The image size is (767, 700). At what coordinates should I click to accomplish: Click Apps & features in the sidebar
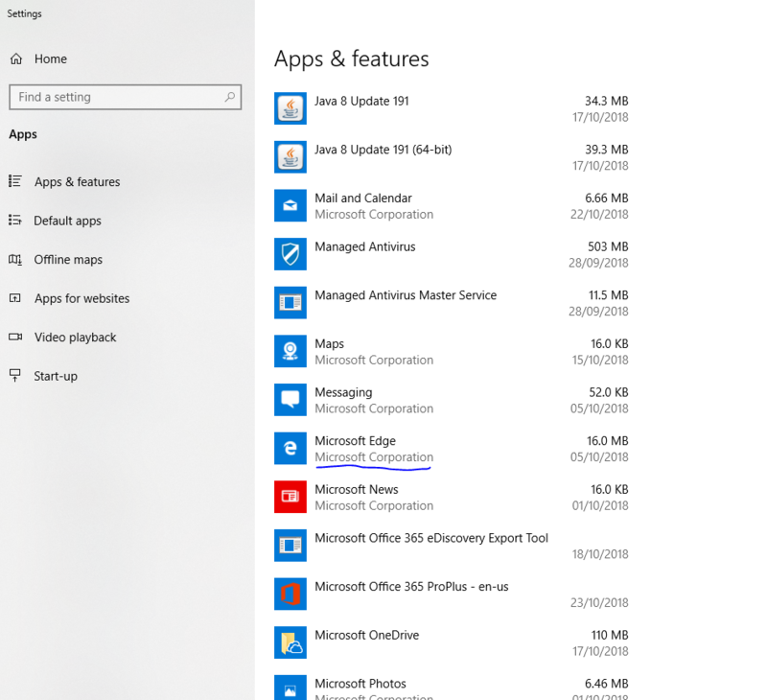click(75, 181)
